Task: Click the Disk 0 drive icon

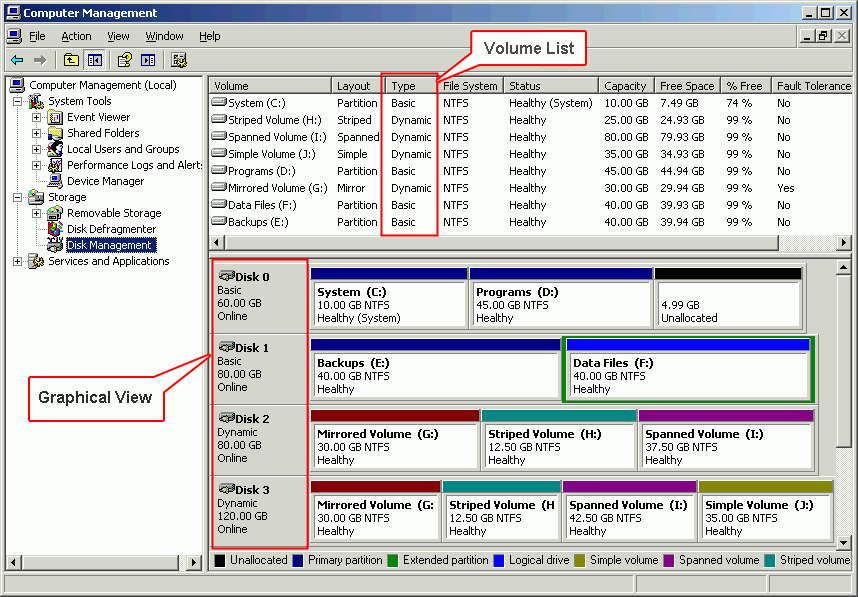Action: [x=226, y=276]
